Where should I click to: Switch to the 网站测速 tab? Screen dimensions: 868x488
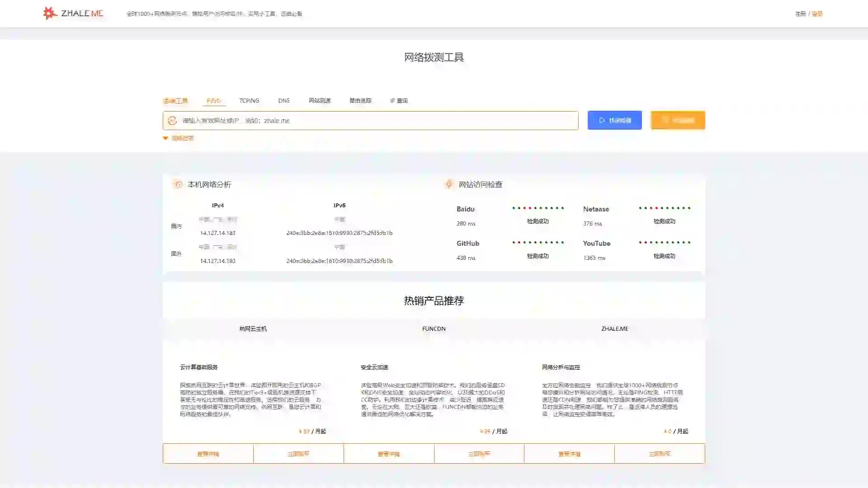pyautogui.click(x=320, y=101)
